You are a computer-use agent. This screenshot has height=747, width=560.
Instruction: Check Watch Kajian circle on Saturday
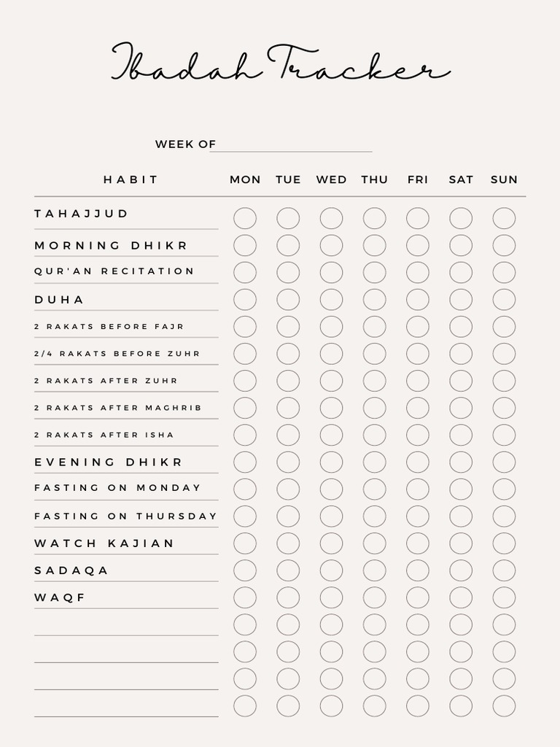click(461, 543)
